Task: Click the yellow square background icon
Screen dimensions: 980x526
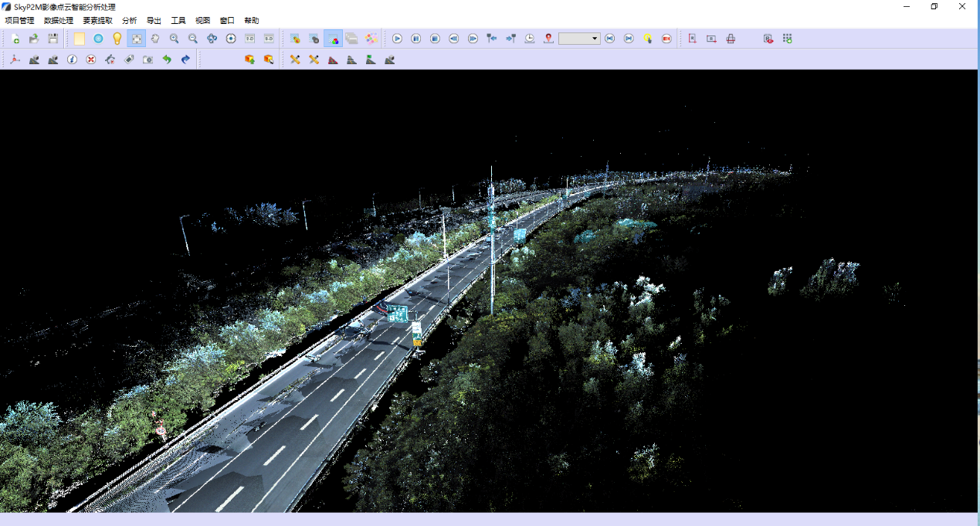Action: (80, 39)
